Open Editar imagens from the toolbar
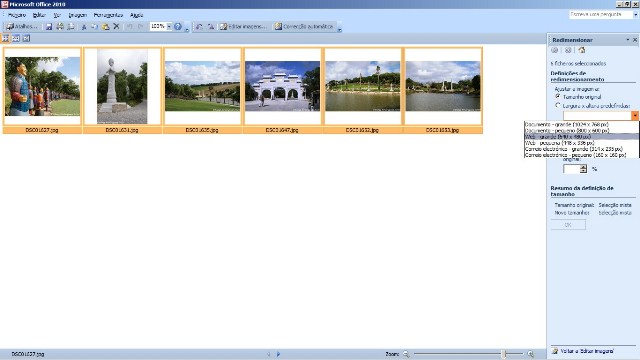The height and width of the screenshot is (360, 640). pyautogui.click(x=243, y=27)
